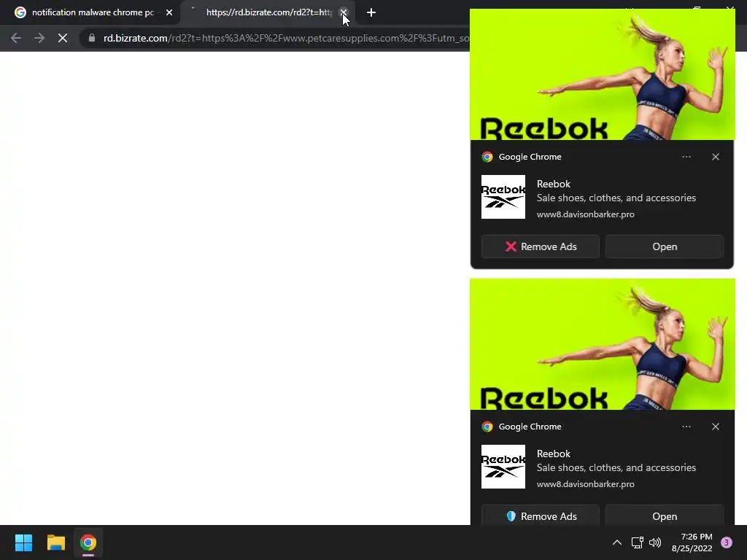The image size is (747, 560).
Task: Close the notification malware chrome pc tab
Action: point(169,12)
